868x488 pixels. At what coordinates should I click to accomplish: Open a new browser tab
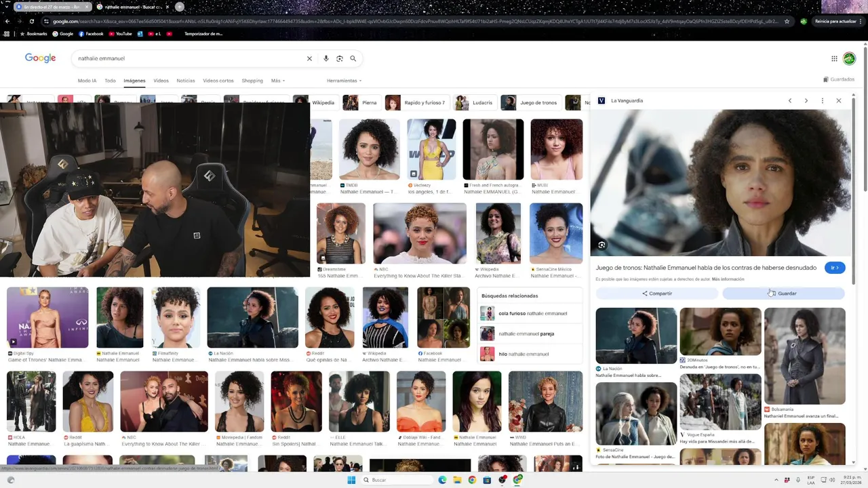pyautogui.click(x=179, y=7)
